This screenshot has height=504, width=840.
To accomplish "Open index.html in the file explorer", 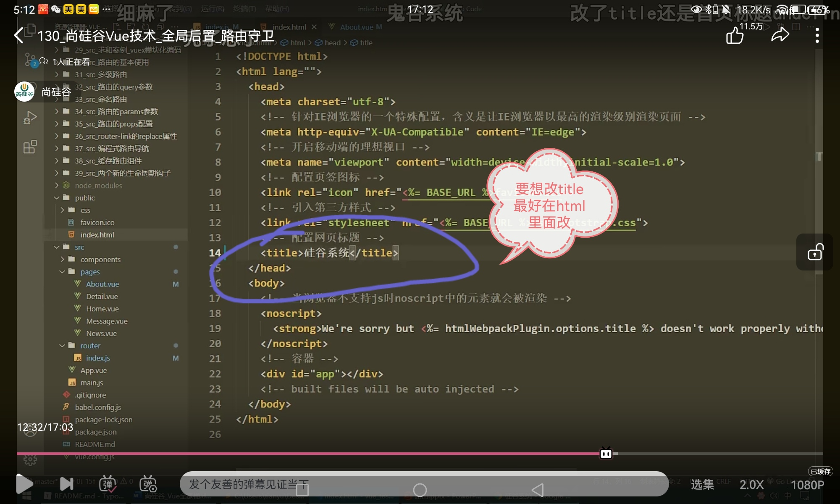I will pyautogui.click(x=97, y=235).
